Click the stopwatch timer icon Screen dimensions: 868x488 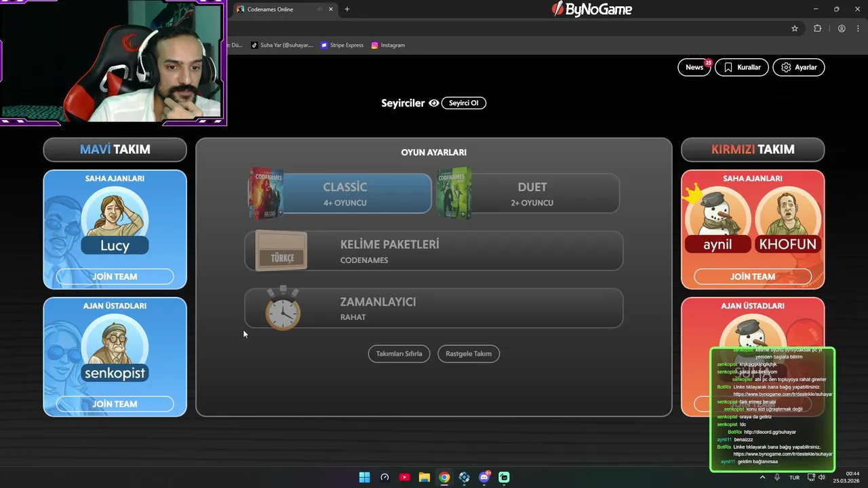tap(283, 308)
